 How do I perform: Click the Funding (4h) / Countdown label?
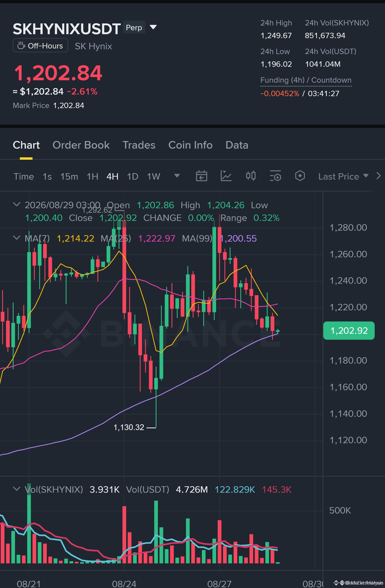pos(306,80)
